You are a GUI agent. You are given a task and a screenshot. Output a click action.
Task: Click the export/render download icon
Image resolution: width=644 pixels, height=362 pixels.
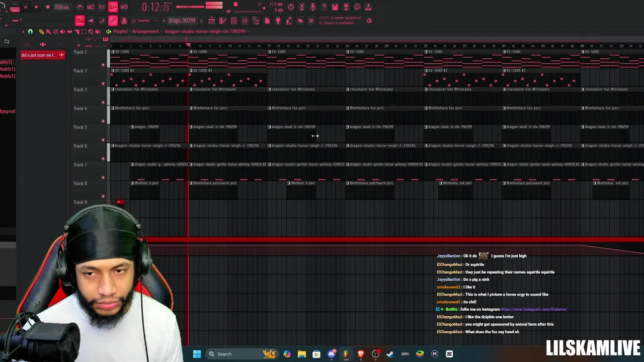coord(368,7)
